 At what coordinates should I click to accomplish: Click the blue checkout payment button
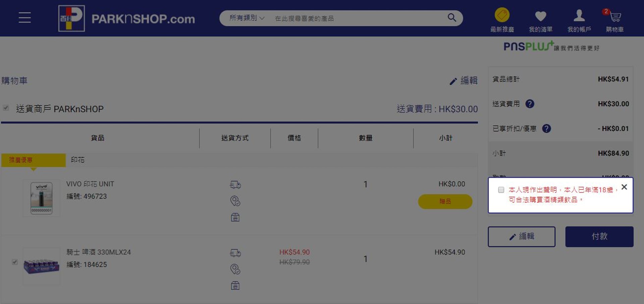tap(599, 237)
